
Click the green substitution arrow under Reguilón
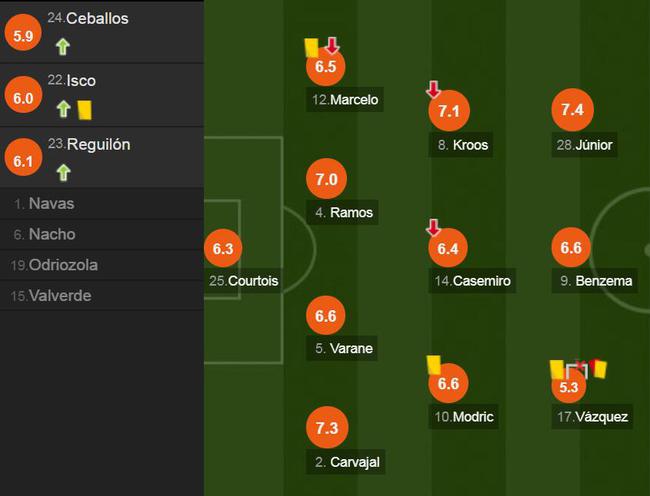tap(63, 172)
